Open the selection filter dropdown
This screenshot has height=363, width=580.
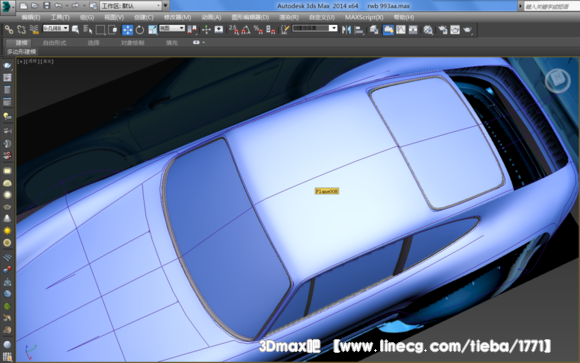[x=56, y=28]
